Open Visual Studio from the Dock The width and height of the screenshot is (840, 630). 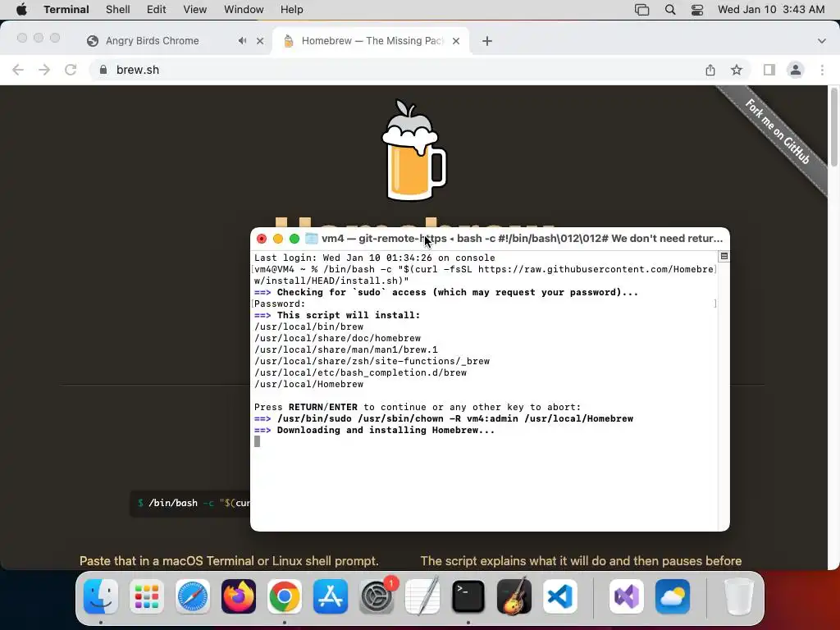(626, 596)
